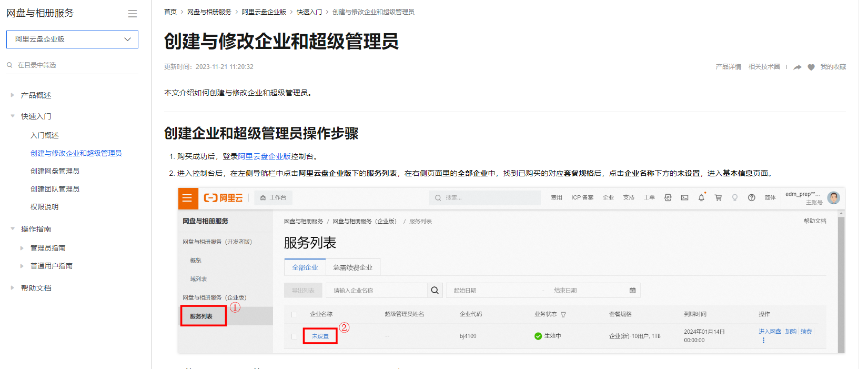The image size is (868, 369).
Task: Click the user avatar in the console screenshot
Action: click(833, 198)
